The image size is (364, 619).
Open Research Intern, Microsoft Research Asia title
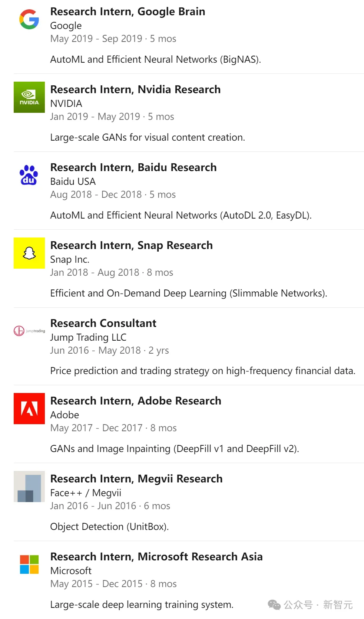(156, 557)
